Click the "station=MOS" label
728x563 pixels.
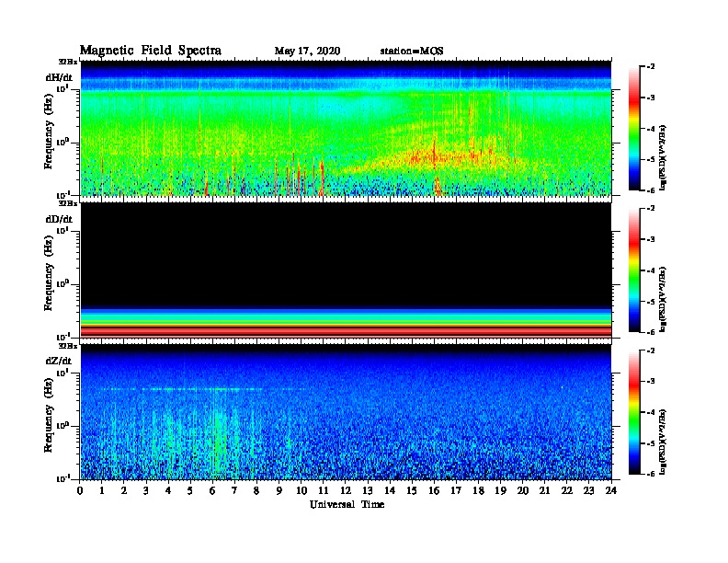[412, 51]
